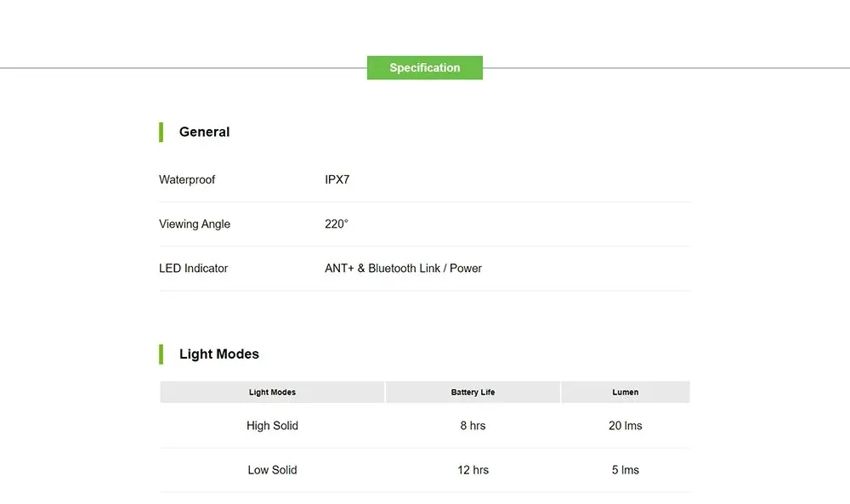This screenshot has width=850, height=504.
Task: Click the 8 hrs battery life cell
Action: click(473, 426)
